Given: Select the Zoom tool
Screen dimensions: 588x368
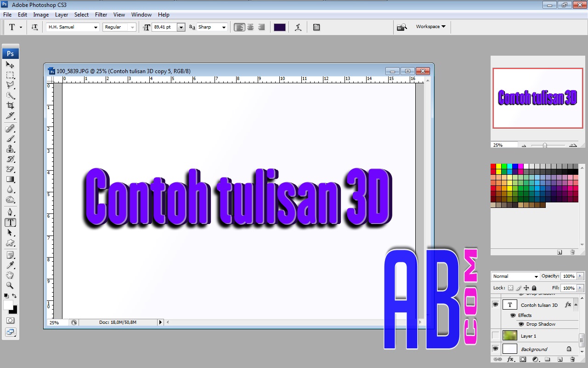Looking at the screenshot, I should coord(9,286).
